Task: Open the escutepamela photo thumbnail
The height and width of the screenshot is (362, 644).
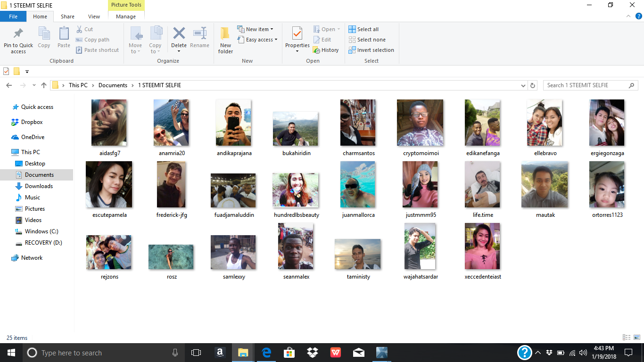Action: (109, 184)
